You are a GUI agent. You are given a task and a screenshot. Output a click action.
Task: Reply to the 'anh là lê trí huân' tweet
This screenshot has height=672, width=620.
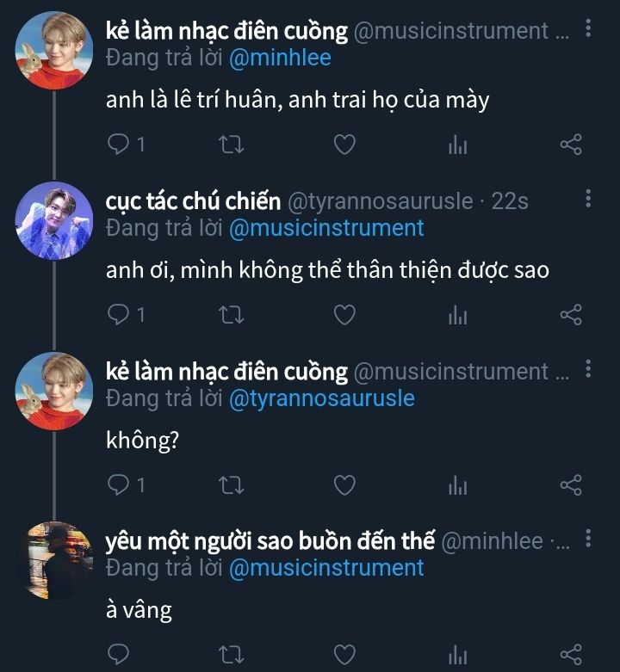118,145
